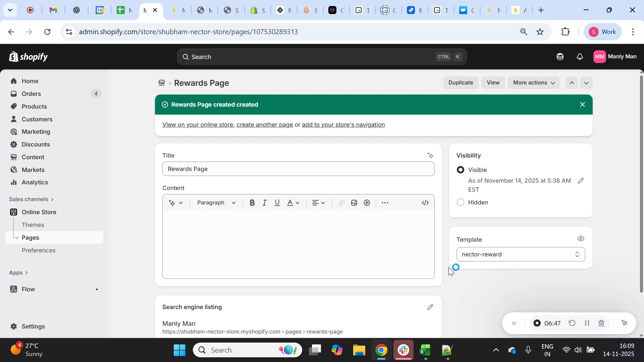This screenshot has width=644, height=362.
Task: Go to Analytics in the sidebar
Action: pyautogui.click(x=35, y=182)
